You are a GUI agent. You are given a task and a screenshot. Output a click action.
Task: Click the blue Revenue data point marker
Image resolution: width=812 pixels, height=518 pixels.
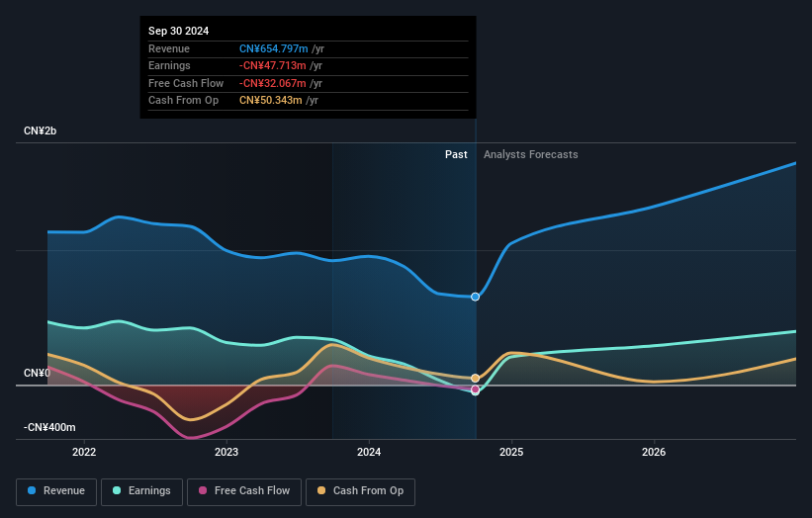[475, 297]
